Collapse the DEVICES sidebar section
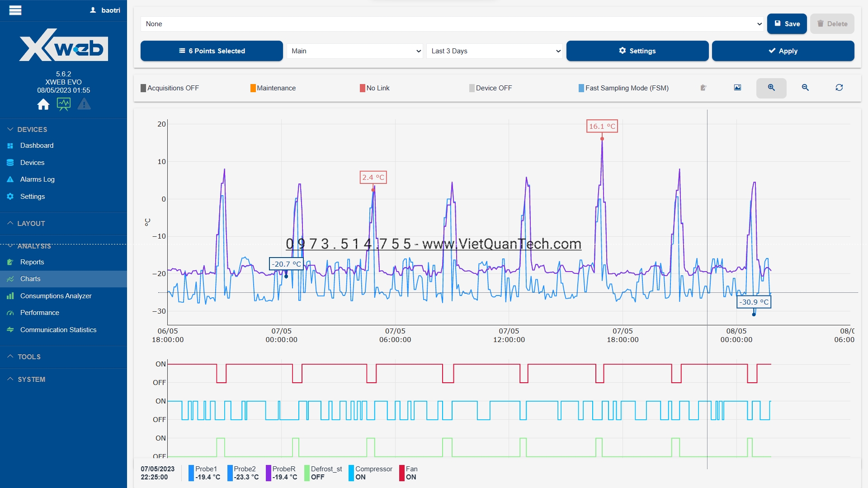The image size is (868, 488). point(32,129)
